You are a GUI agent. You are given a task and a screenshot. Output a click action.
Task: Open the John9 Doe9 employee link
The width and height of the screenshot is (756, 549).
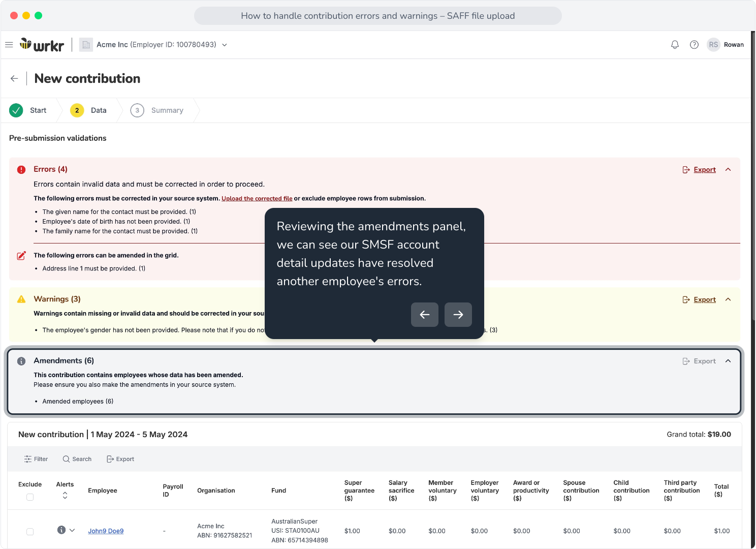[x=106, y=531]
